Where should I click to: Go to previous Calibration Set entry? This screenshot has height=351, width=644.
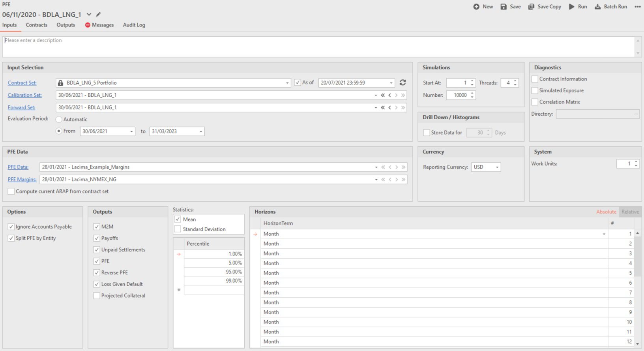[389, 95]
